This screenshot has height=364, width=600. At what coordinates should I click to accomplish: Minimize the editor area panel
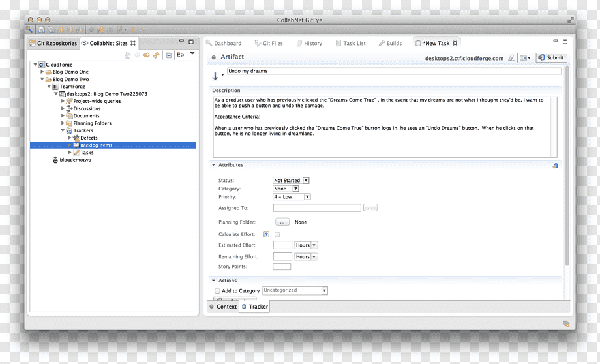(x=556, y=40)
